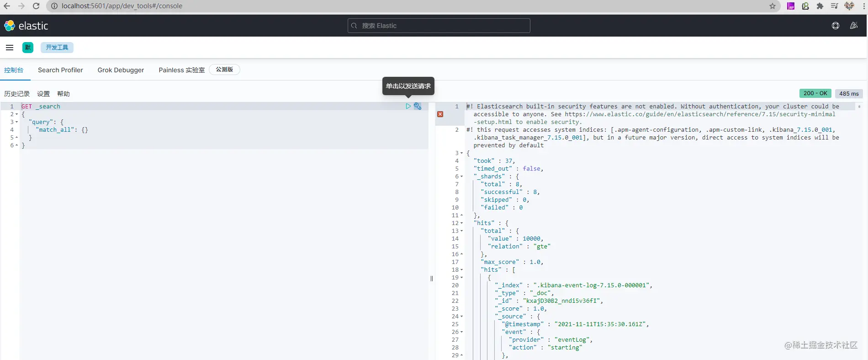Reload the browser page
This screenshot has width=868, height=360.
click(x=36, y=6)
